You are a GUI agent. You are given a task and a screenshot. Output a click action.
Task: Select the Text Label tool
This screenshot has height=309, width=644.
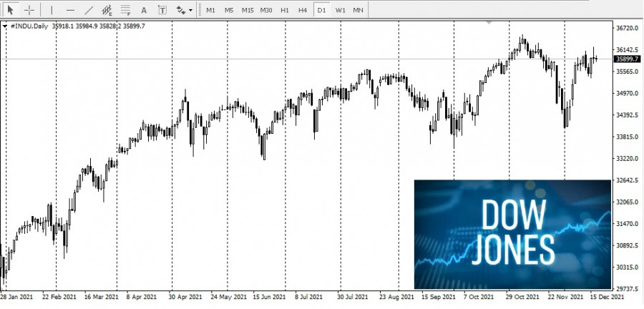pyautogui.click(x=162, y=10)
